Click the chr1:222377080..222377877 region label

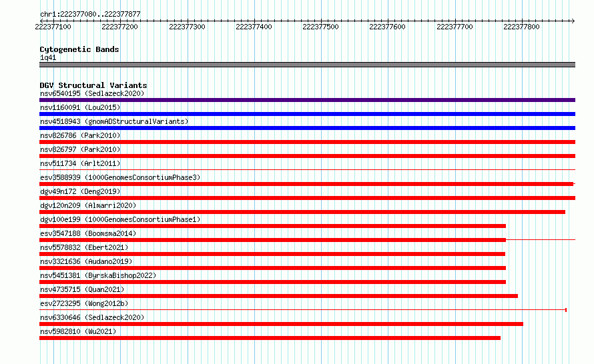(90, 14)
